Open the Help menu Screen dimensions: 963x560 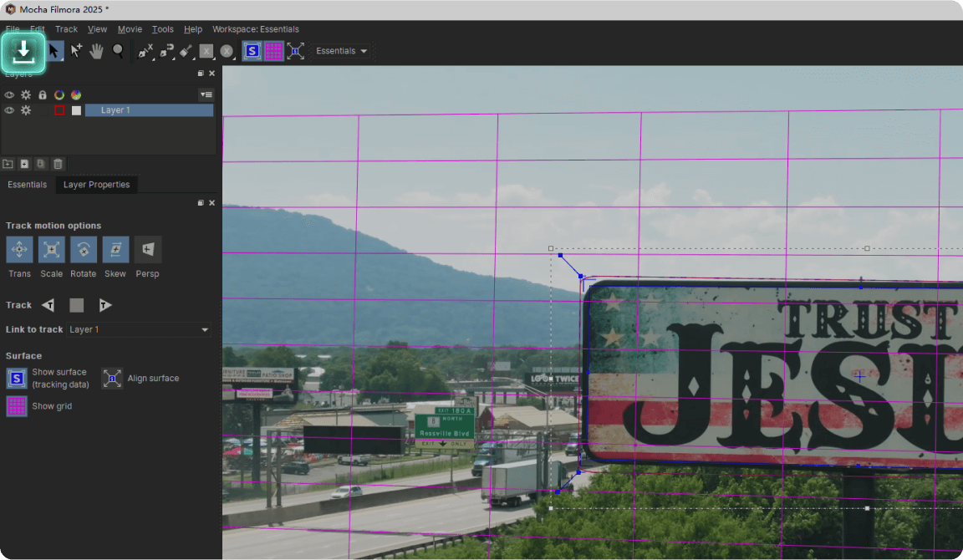[x=193, y=29]
